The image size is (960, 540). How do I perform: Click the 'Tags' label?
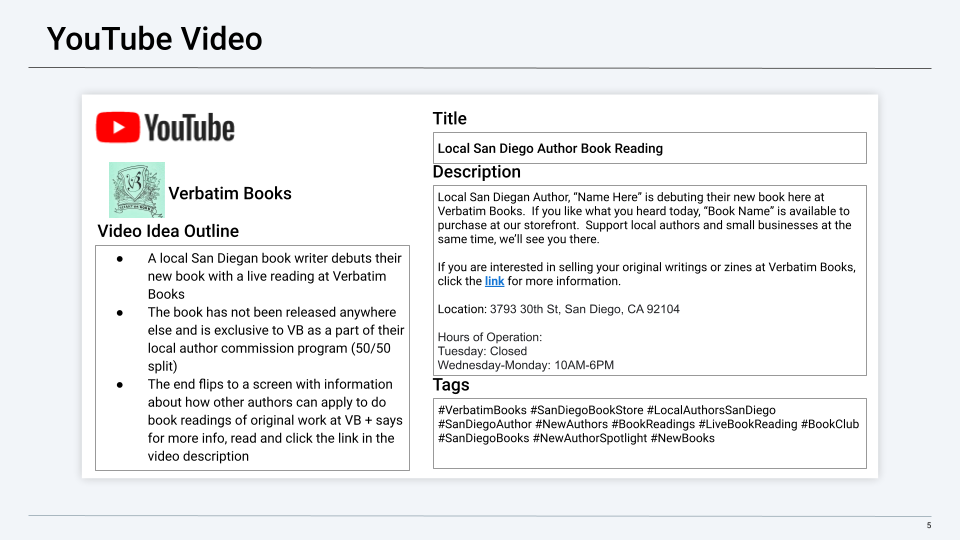[x=451, y=385]
